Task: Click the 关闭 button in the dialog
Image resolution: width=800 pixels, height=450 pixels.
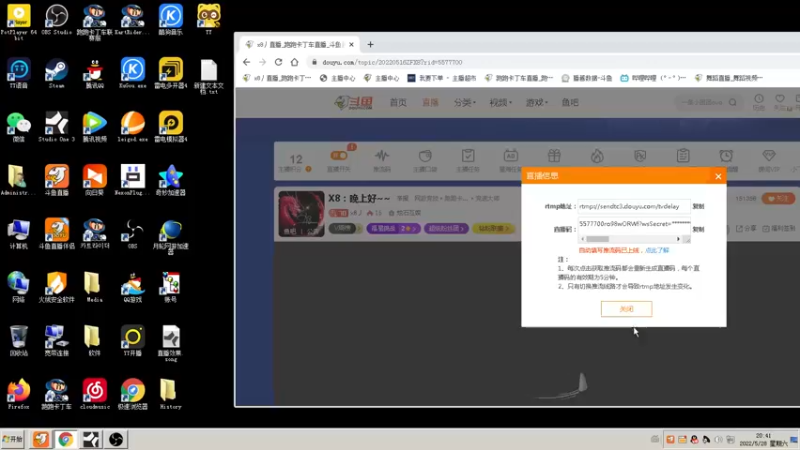Action: (x=627, y=309)
